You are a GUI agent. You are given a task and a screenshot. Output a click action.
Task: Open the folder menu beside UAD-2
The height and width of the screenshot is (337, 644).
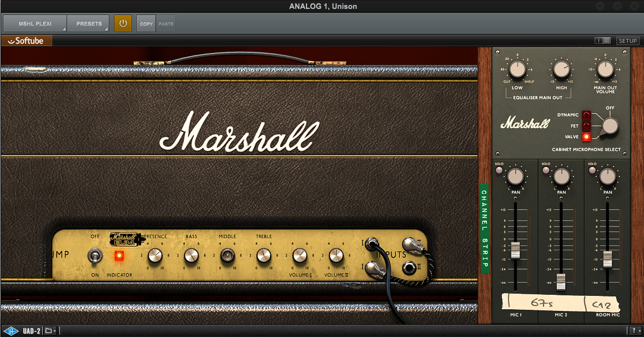50,331
